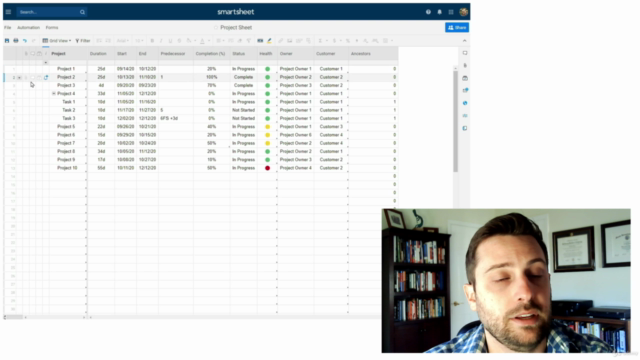Click the insert hyperlink icon
The image size is (640, 360).
click(x=280, y=40)
